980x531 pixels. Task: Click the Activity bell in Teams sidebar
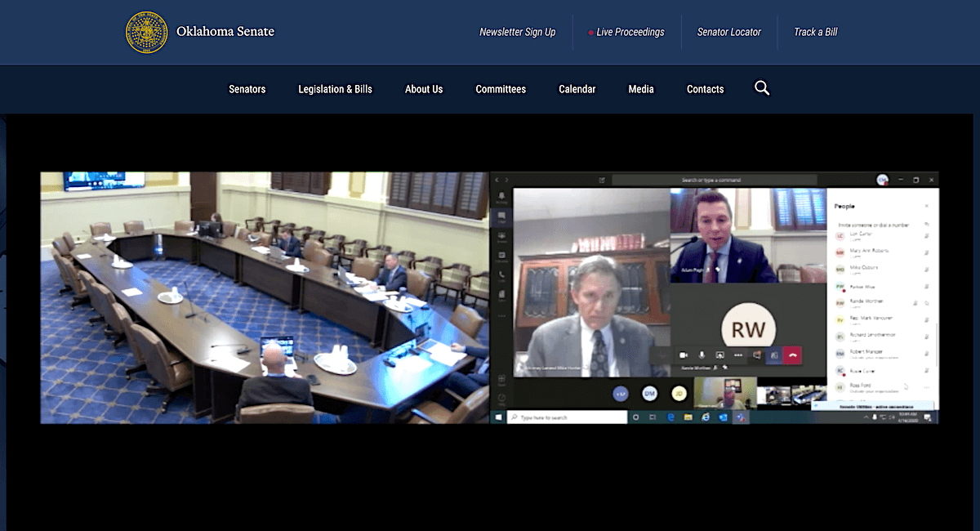tap(501, 197)
